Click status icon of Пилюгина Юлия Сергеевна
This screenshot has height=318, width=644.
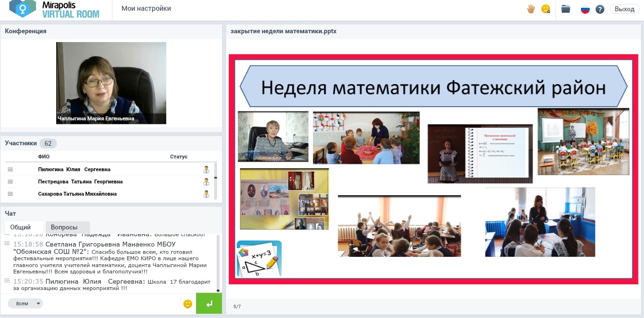206,169
